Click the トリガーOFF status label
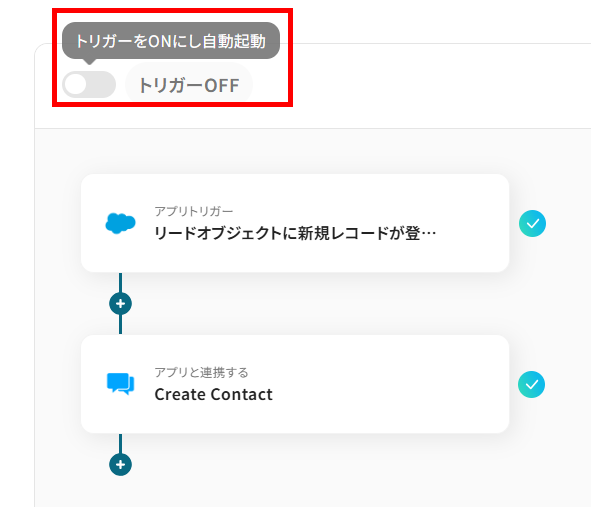 point(189,85)
